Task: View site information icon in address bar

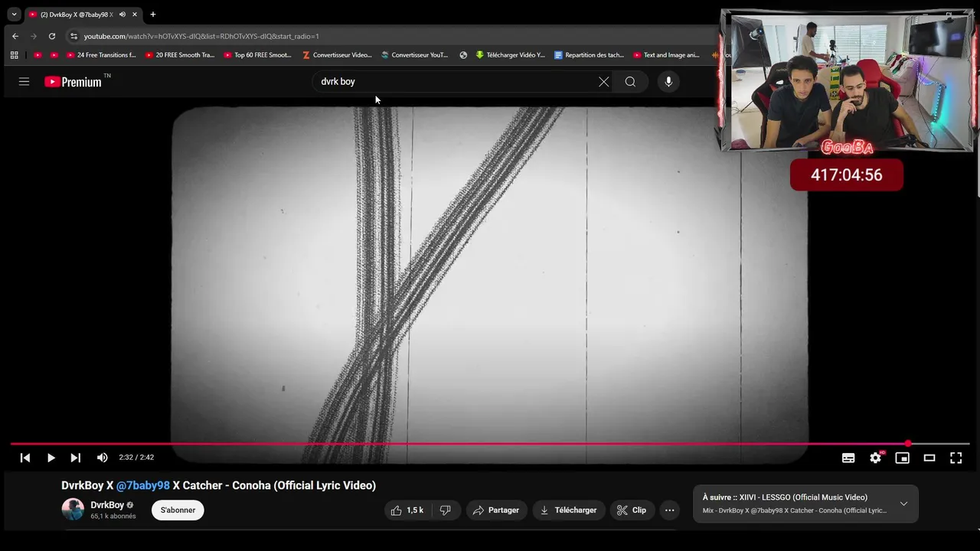Action: pyautogui.click(x=73, y=36)
